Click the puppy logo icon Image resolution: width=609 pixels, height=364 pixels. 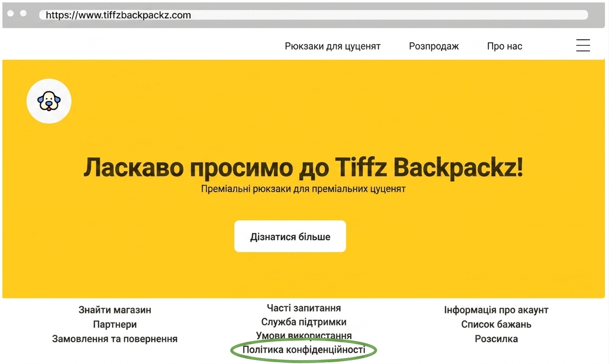pos(49,101)
